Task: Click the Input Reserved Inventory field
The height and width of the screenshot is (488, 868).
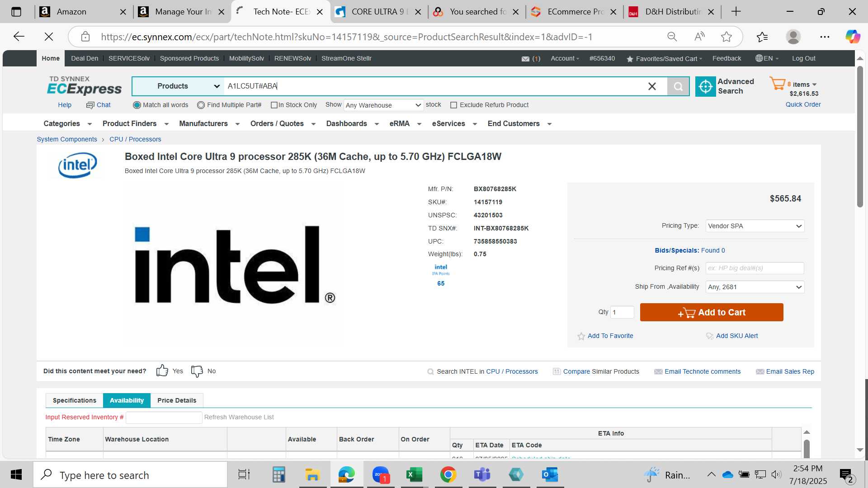Action: [x=164, y=418]
